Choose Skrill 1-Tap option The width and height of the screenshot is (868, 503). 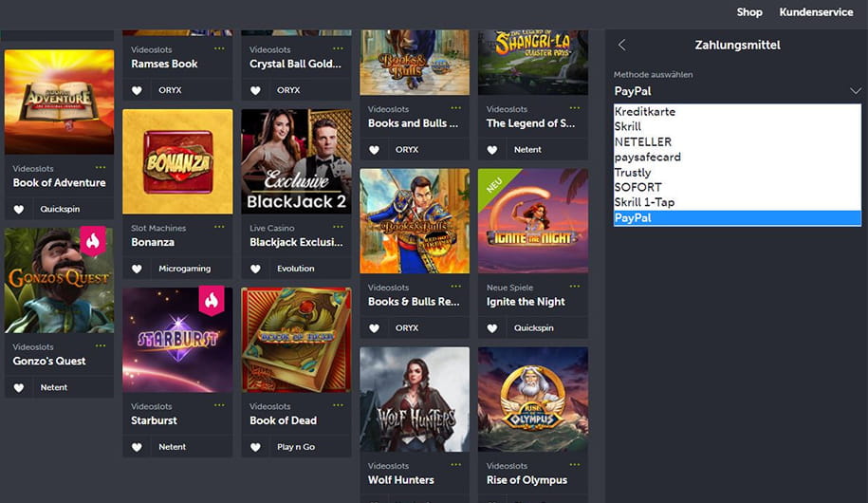coord(737,202)
